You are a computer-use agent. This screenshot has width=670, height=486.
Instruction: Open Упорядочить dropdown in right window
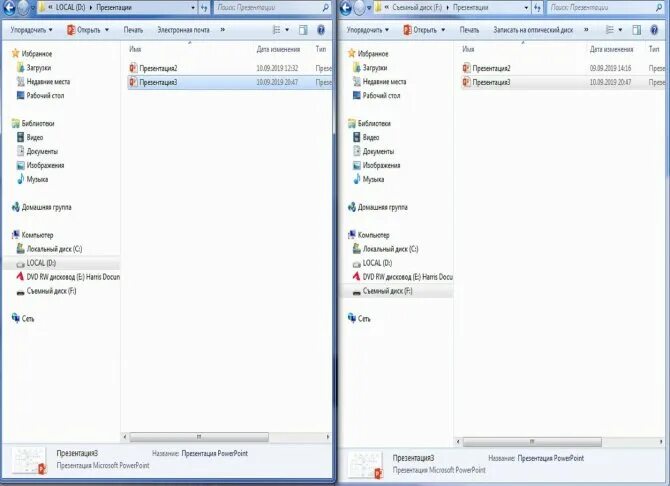(x=367, y=30)
